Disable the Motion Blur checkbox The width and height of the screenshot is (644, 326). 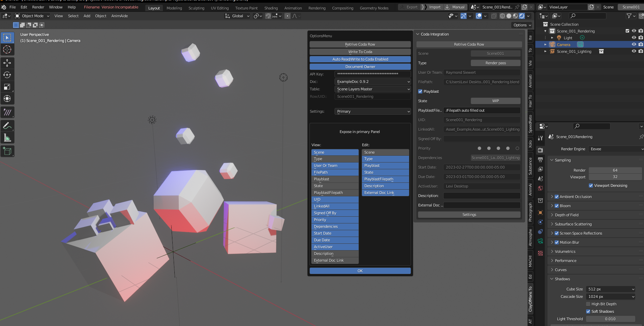point(557,242)
